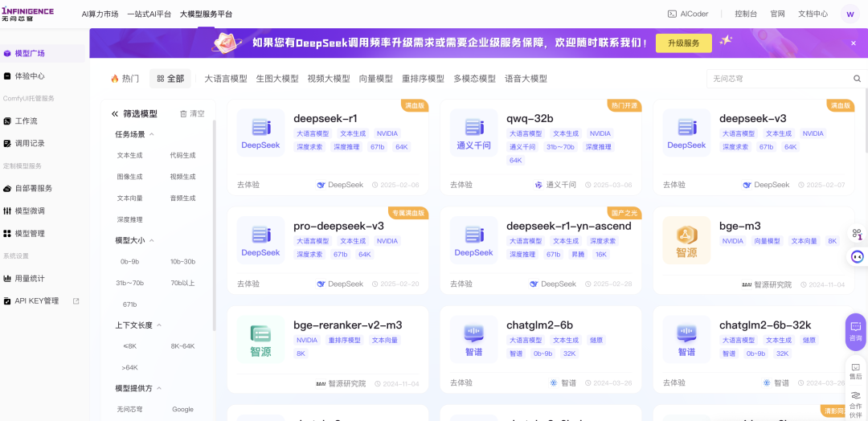Select the 向量模型 tab
The width and height of the screenshot is (868, 421).
point(376,79)
